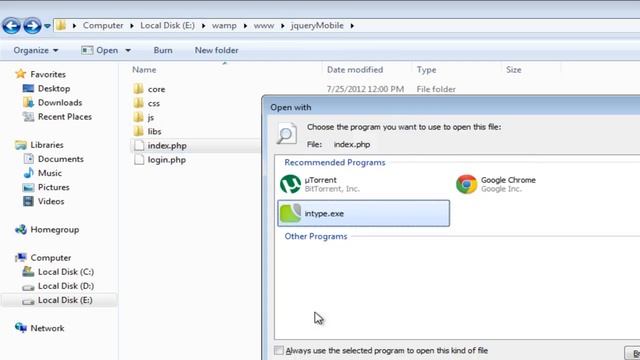Screen dimensions: 640x360
Task: Choose intype.exe in Recommended Programs
Action: pos(363,213)
